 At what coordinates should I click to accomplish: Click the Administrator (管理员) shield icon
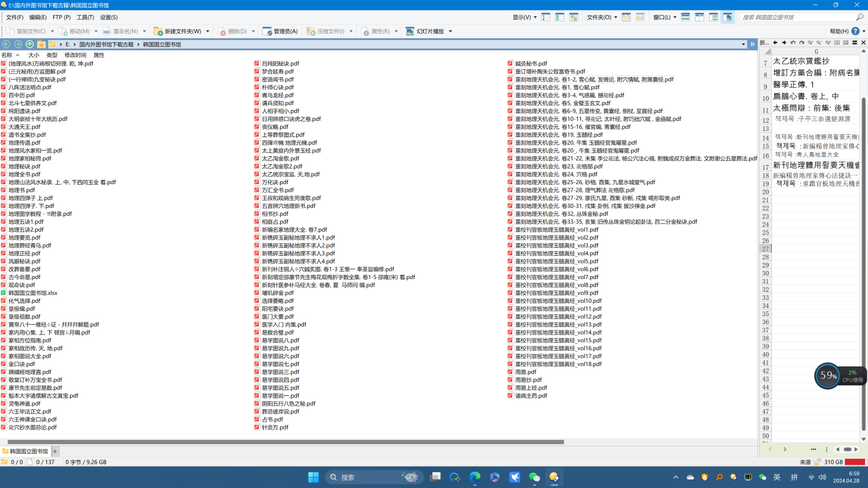coord(280,31)
